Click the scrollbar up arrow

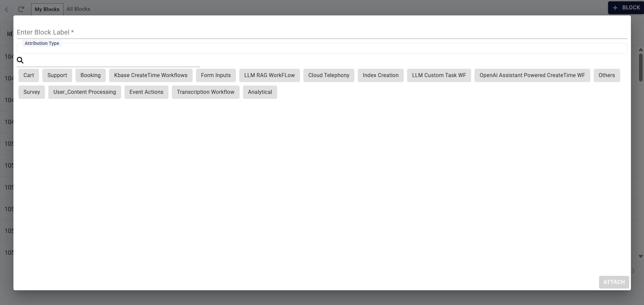[641, 50]
